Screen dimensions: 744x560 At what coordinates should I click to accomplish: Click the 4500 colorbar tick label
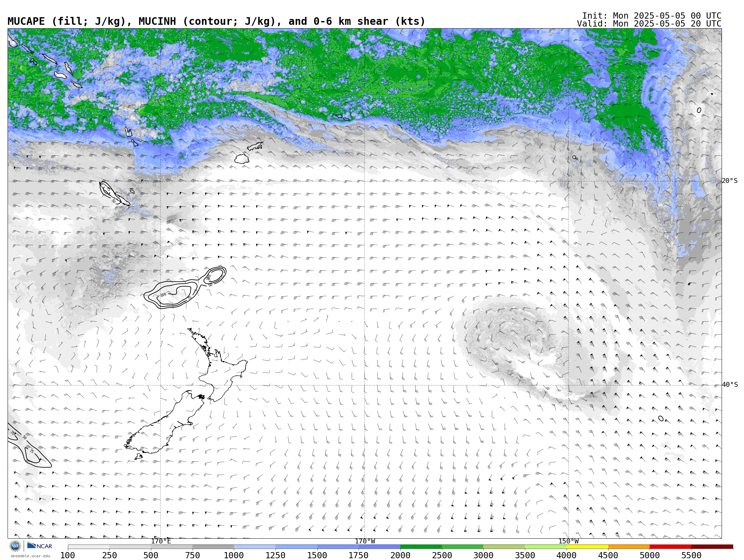(x=608, y=556)
